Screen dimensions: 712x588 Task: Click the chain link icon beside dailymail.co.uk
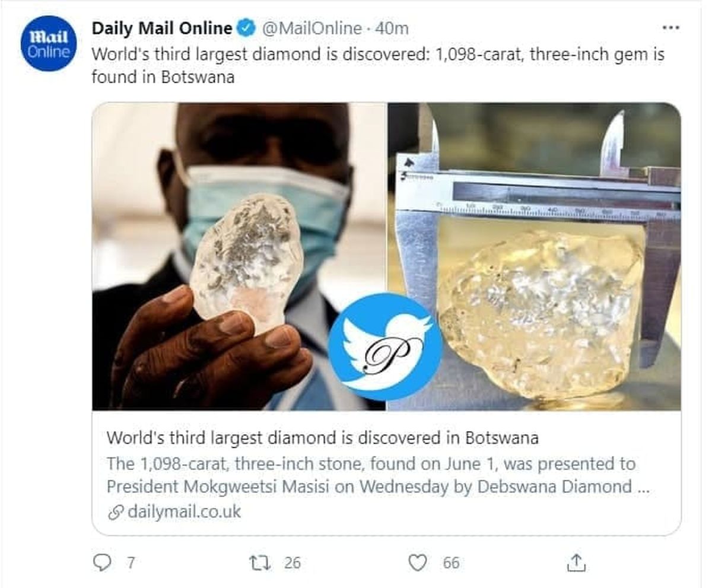tap(115, 513)
